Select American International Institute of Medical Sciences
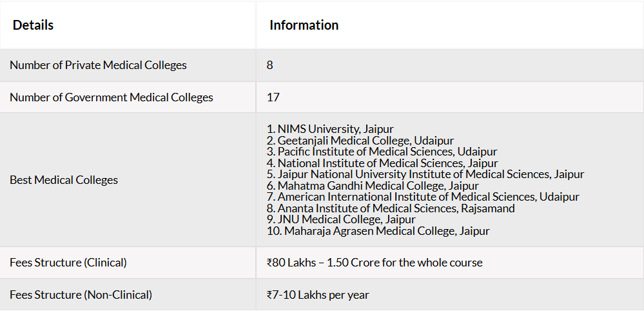Viewport: 644px width, 311px height. [x=423, y=197]
